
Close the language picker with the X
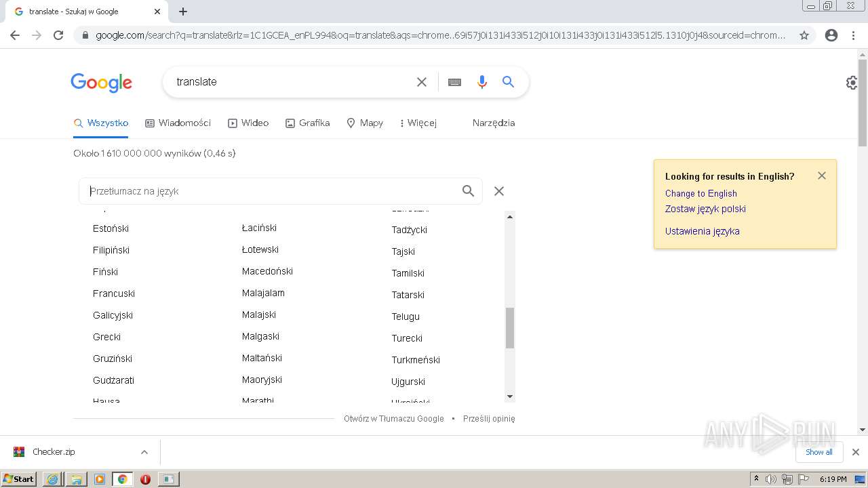coord(499,191)
